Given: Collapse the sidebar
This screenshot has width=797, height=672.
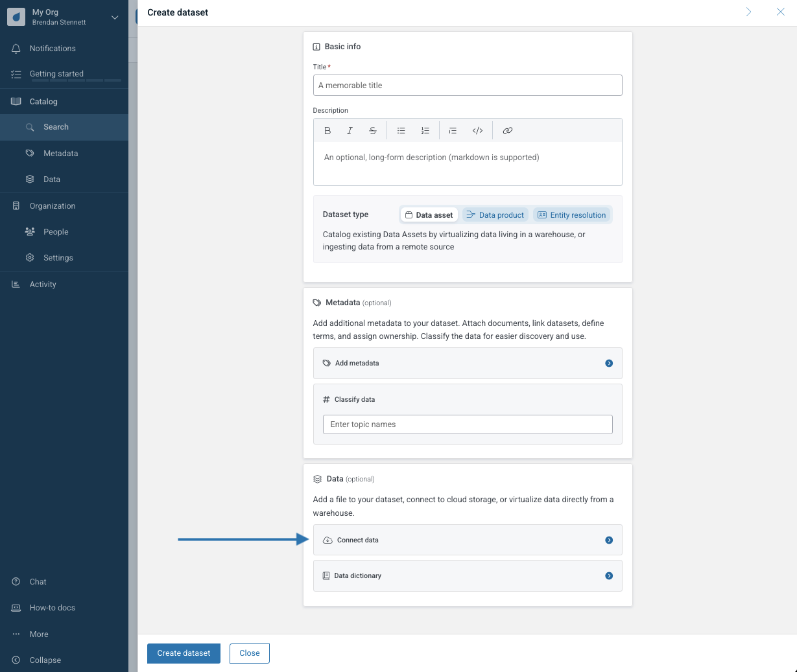Looking at the screenshot, I should tap(64, 660).
